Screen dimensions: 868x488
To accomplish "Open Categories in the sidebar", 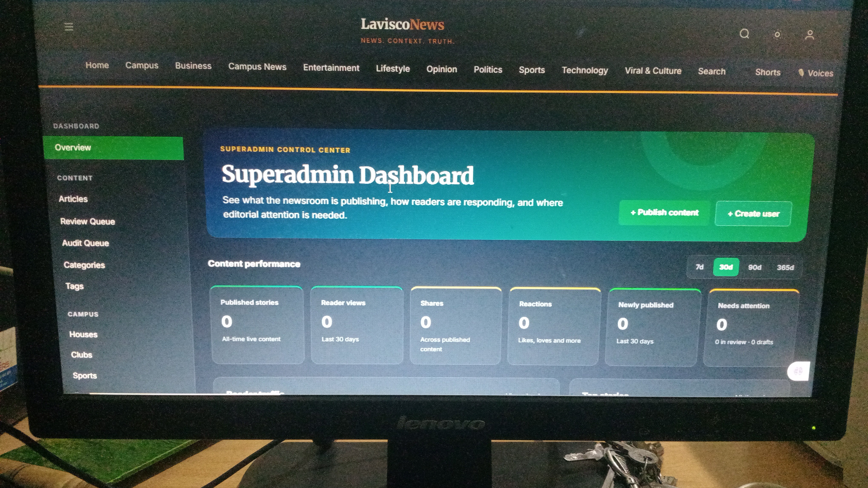I will pos(84,265).
